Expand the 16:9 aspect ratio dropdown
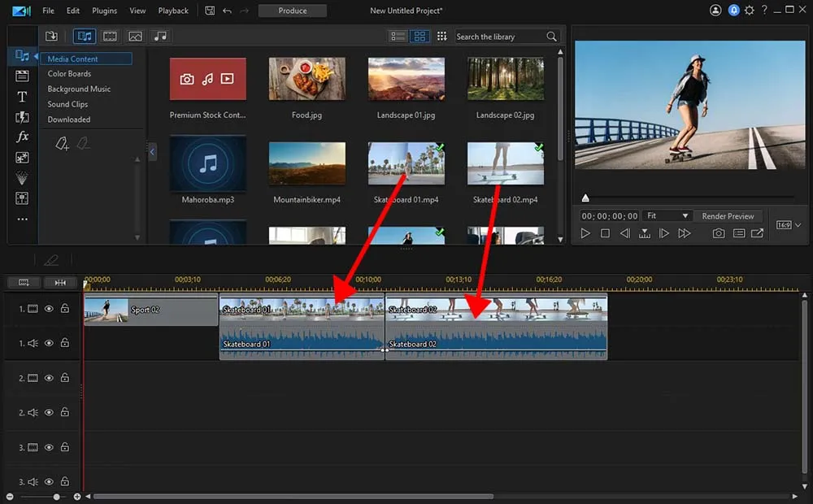This screenshot has width=813, height=504. pyautogui.click(x=789, y=225)
